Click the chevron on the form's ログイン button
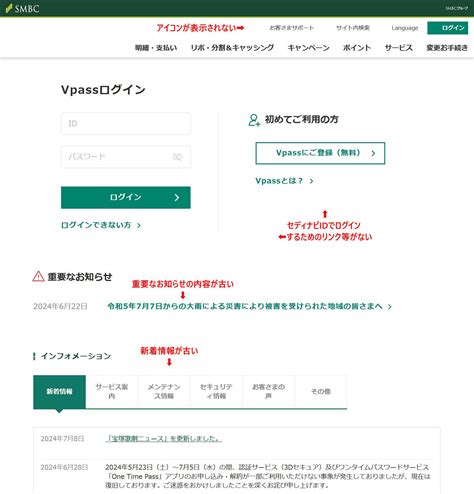Screen dimensions: 474x494 point(177,198)
